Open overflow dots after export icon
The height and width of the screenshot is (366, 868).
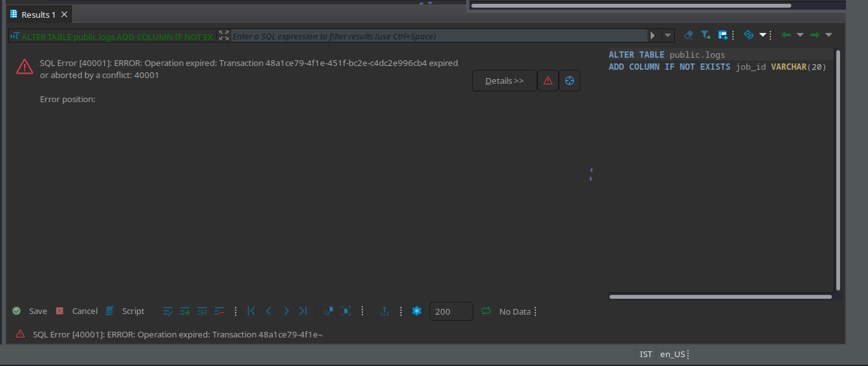pos(400,311)
